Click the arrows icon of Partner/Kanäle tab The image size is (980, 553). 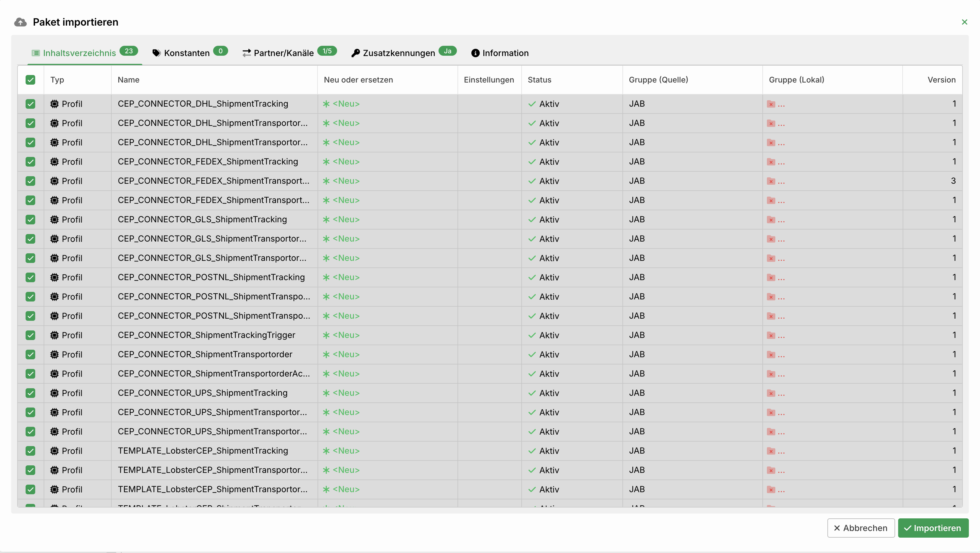point(247,53)
